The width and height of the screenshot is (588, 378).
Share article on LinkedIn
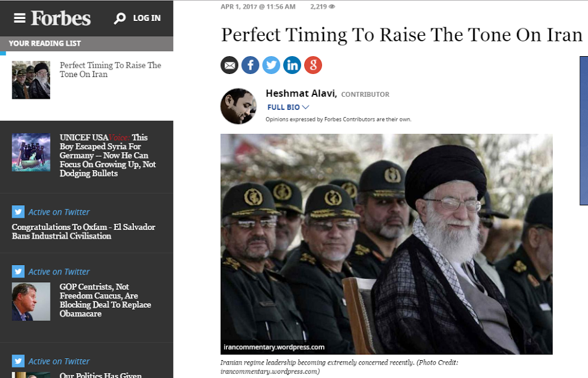292,65
